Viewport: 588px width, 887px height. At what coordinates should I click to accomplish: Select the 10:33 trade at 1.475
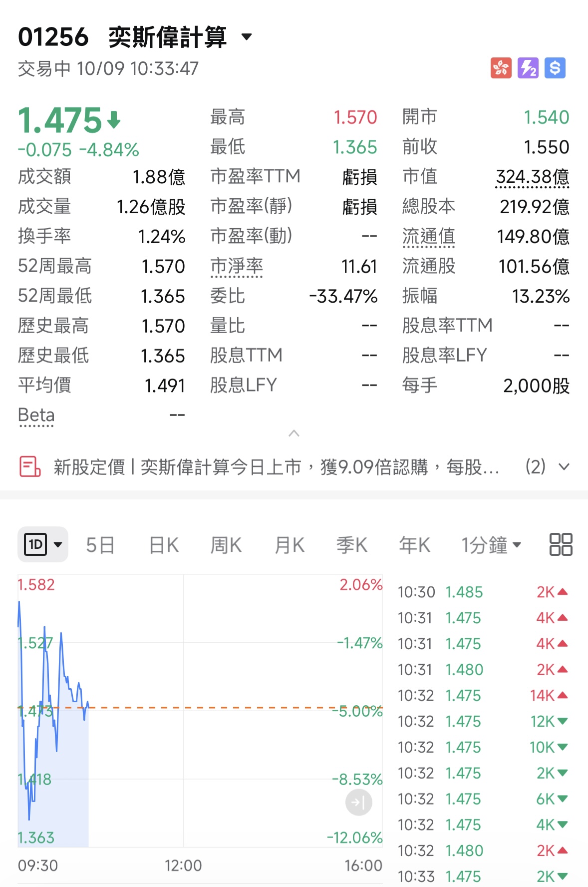point(483,876)
